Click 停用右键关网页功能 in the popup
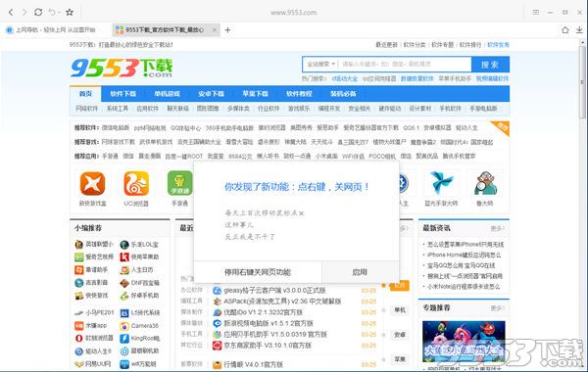 (x=258, y=272)
